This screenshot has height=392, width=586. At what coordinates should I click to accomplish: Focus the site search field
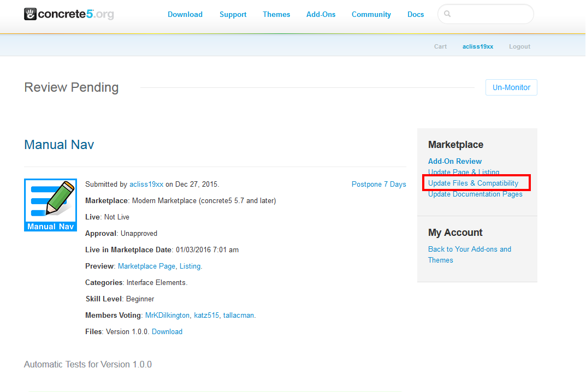coord(486,14)
